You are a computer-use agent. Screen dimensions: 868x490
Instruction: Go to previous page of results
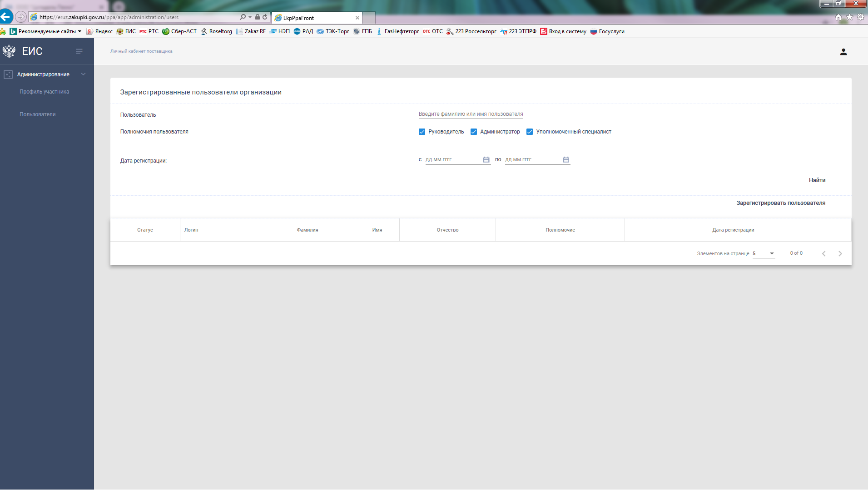823,254
